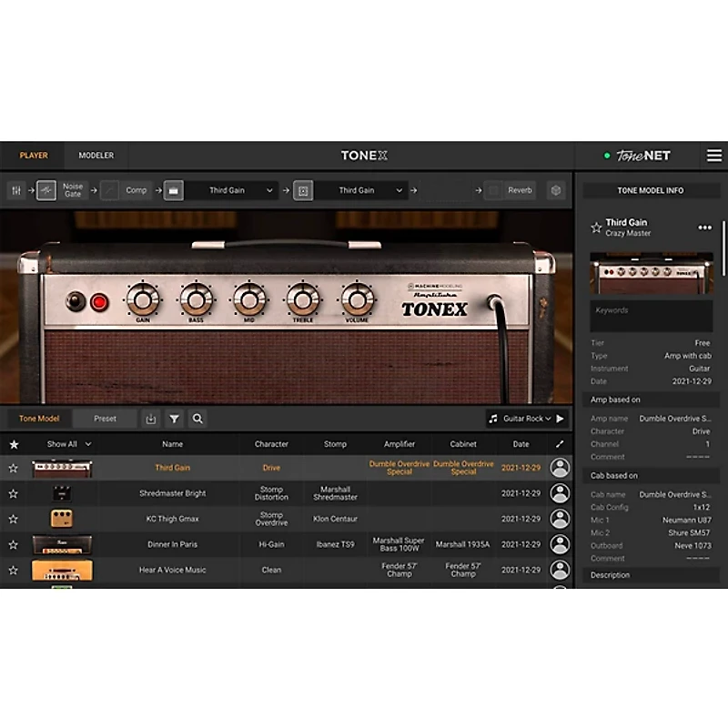Open the hamburger main menu
Screen dimensions: 728x728
coord(713,156)
